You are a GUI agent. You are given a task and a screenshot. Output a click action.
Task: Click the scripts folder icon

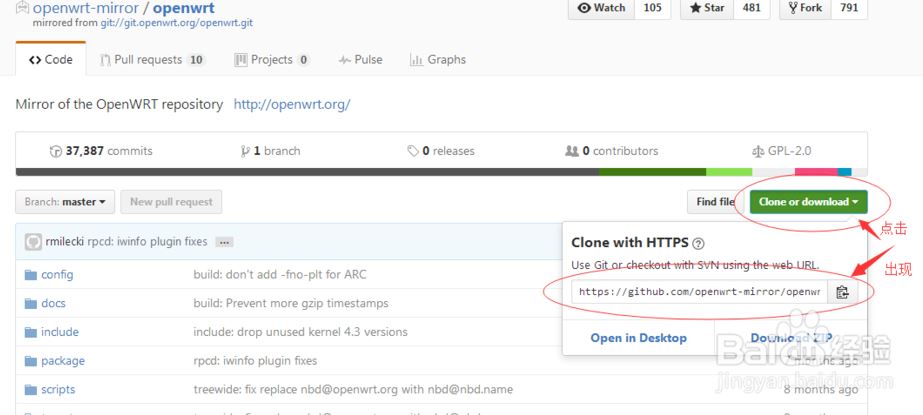(30, 389)
